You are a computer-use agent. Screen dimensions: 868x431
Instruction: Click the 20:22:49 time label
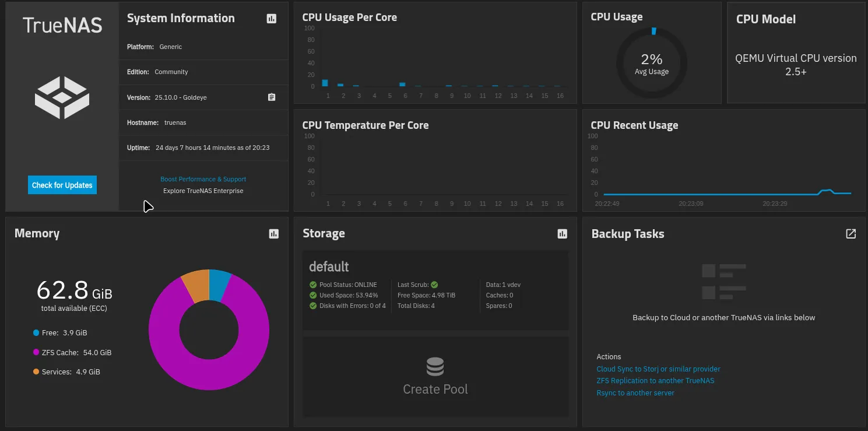[x=607, y=204]
